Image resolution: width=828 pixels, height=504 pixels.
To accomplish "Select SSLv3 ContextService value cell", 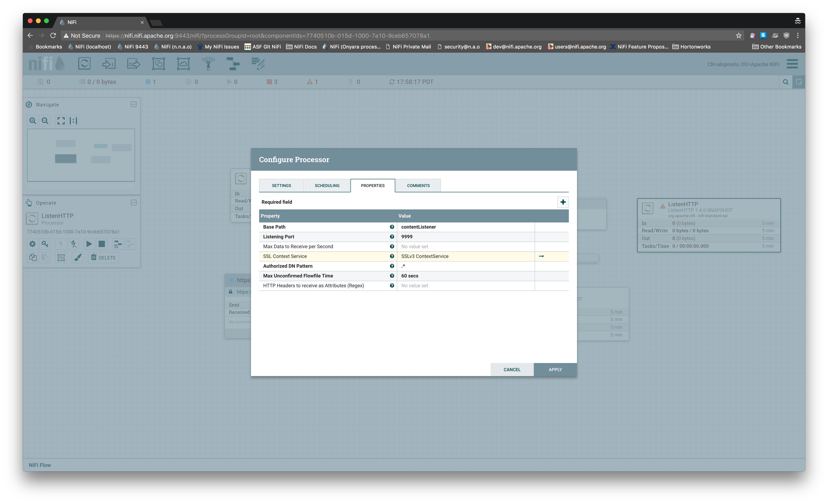I will coord(465,256).
